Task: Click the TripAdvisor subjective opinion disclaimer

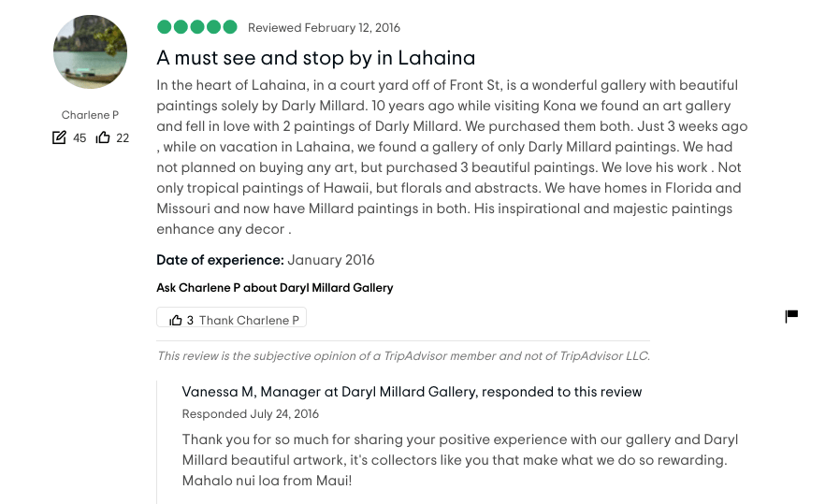Action: tap(402, 355)
